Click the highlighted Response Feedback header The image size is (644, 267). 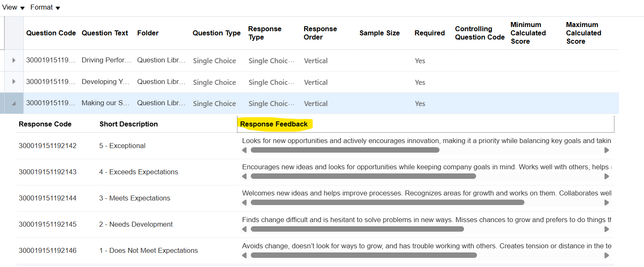point(274,124)
